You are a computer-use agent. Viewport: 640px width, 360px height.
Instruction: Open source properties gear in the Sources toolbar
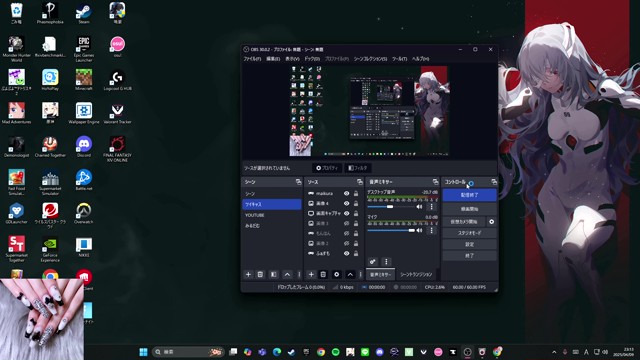[337, 274]
